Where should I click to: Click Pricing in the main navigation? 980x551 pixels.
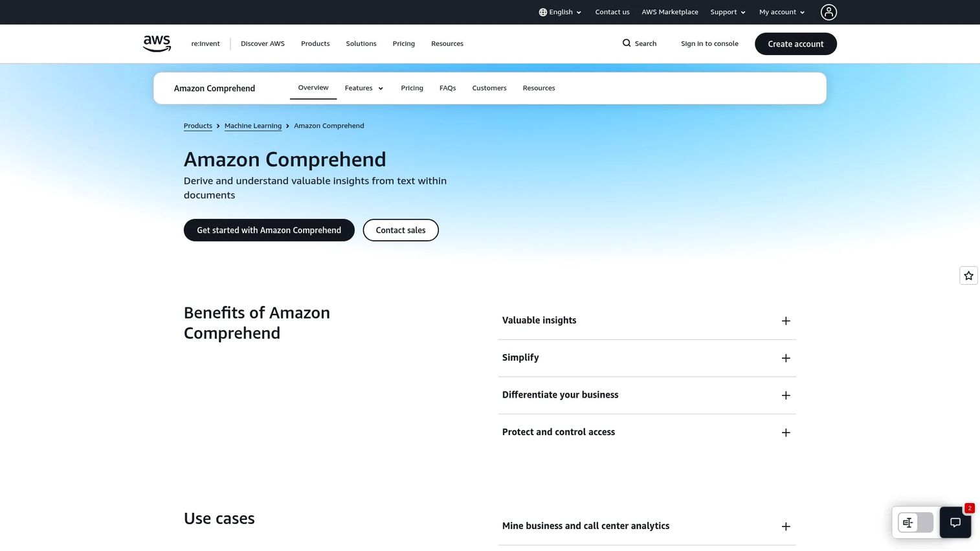[x=403, y=43]
